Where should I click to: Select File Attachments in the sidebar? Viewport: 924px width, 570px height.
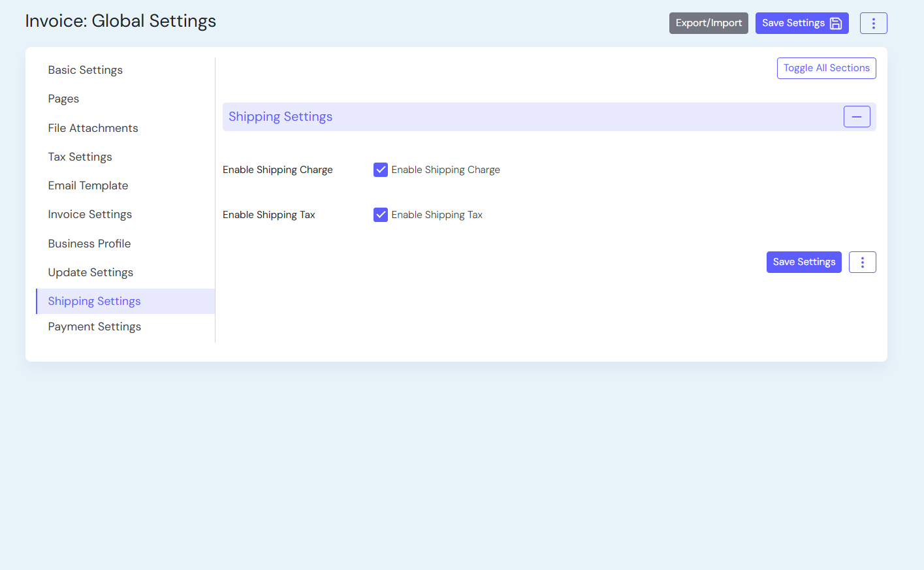coord(93,128)
